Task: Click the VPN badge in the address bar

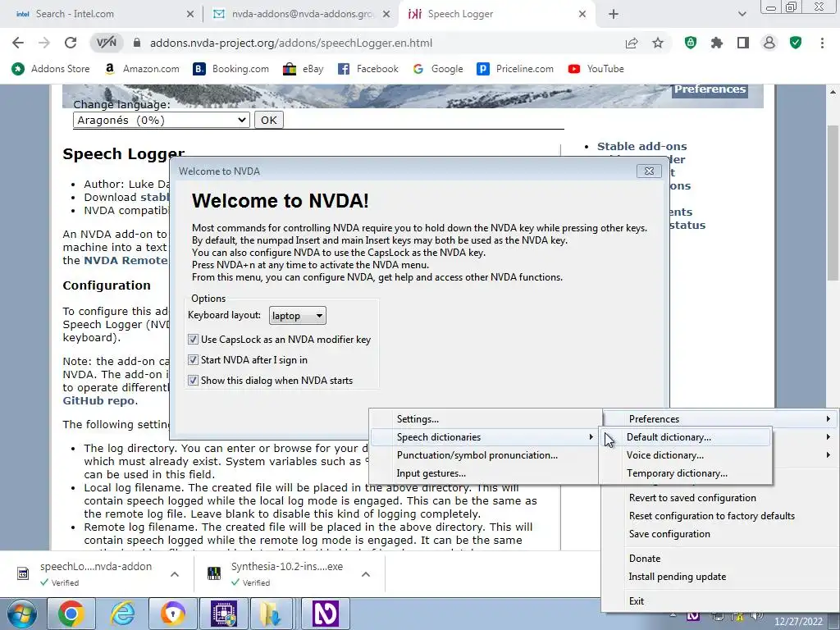Action: tap(106, 43)
